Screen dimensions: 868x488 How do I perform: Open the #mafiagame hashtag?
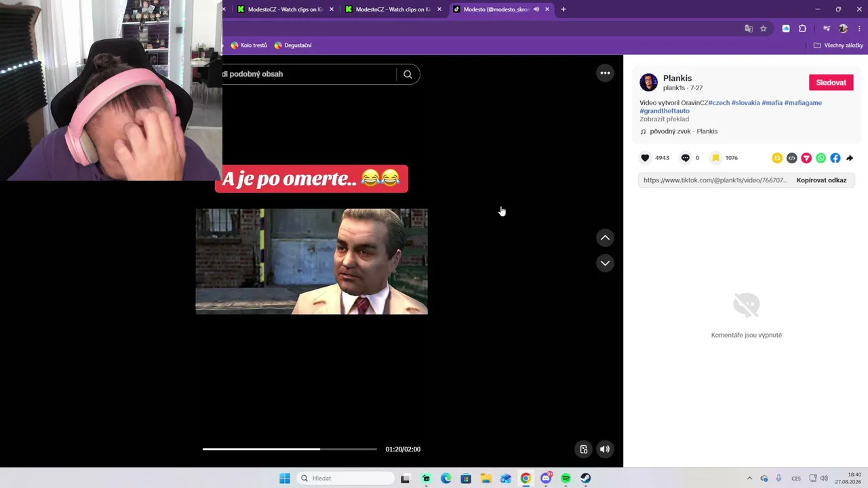tap(803, 103)
